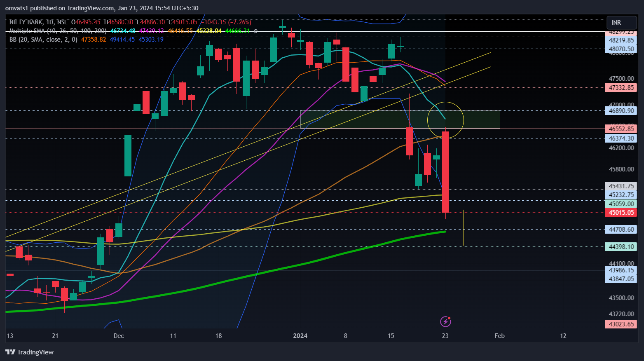Screen dimensions: 644x361
Task: Click the 44708.60 price label
Action: click(x=621, y=229)
